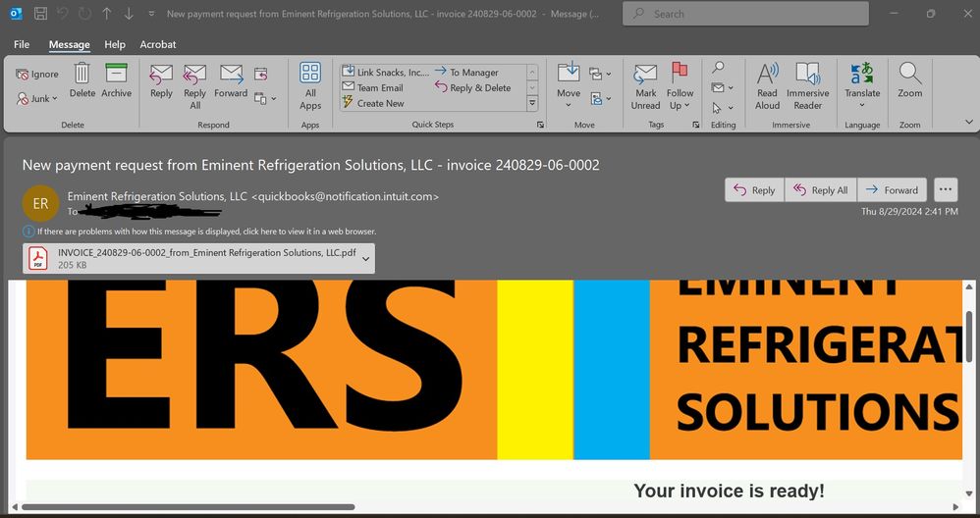Expand the PDF attachment dropdown arrow

click(366, 258)
